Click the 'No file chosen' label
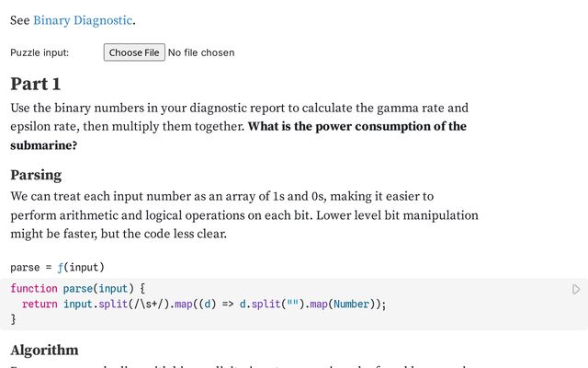588x368 pixels. point(201,52)
